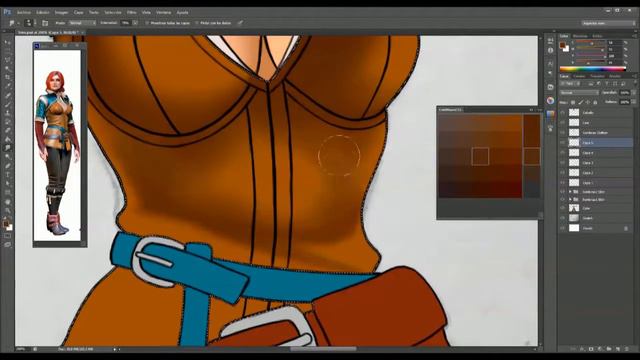Select the Dodge tool
This screenshot has height=360, width=640.
tap(7, 157)
